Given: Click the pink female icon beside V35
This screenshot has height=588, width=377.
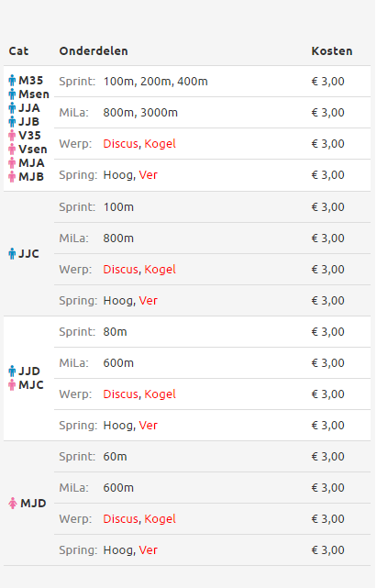Looking at the screenshot, I should coord(12,136).
